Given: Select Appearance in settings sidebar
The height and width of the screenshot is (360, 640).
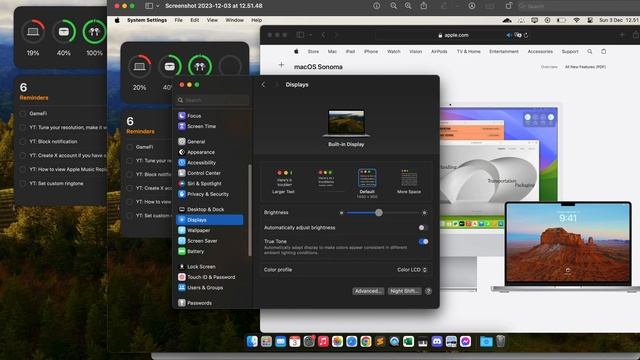Looking at the screenshot, I should 210,152.
